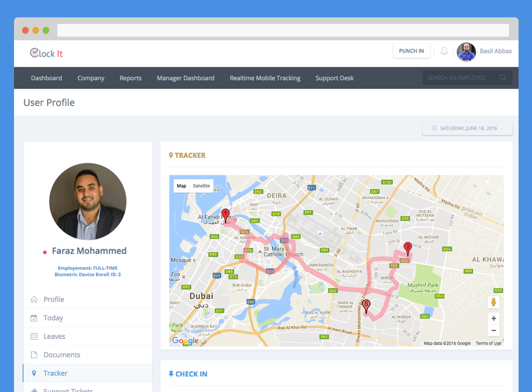
Task: Open the Documents sidebar item
Action: point(87,354)
